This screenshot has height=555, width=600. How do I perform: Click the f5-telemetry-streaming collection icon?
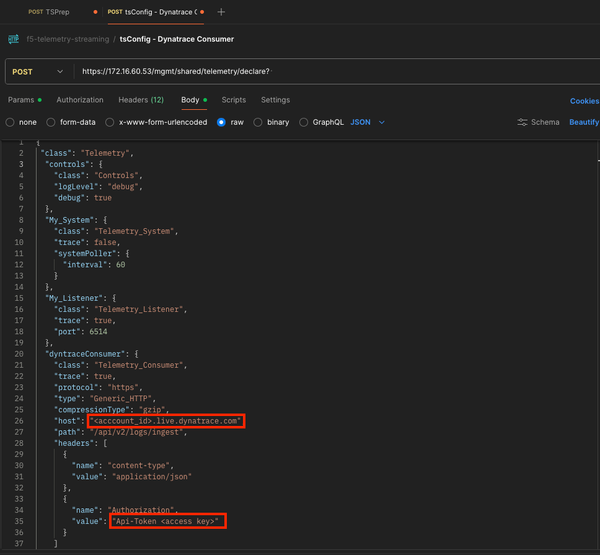coord(13,39)
